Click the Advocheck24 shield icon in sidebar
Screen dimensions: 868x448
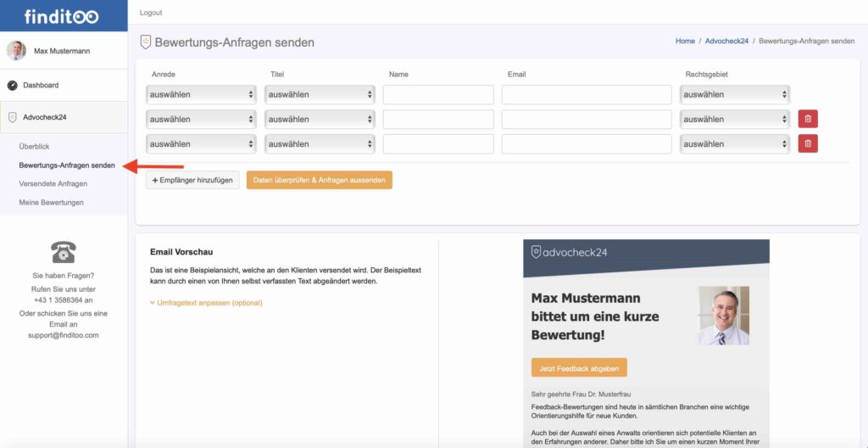pyautogui.click(x=13, y=118)
